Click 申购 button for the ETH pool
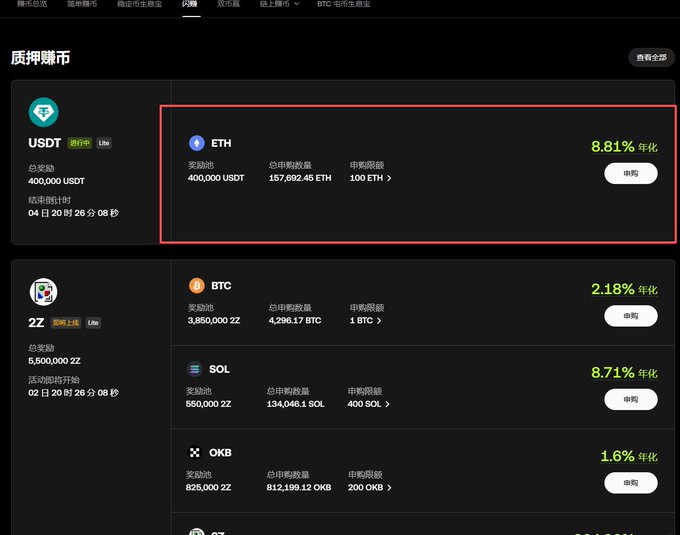Screen dimensions: 680x535 [631, 173]
